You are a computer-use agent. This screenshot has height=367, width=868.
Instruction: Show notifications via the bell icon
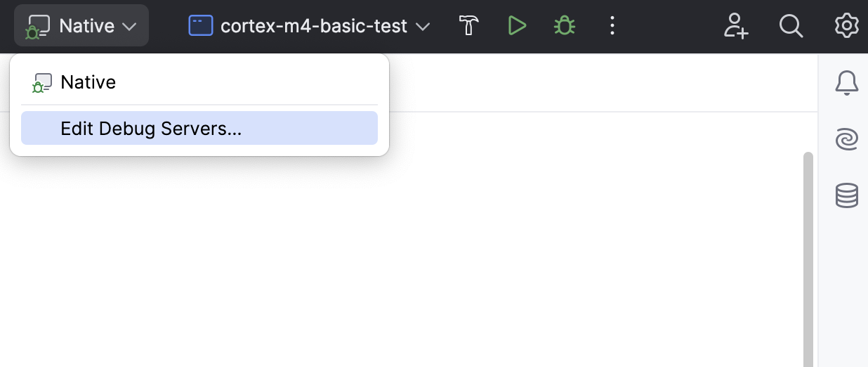tap(847, 83)
